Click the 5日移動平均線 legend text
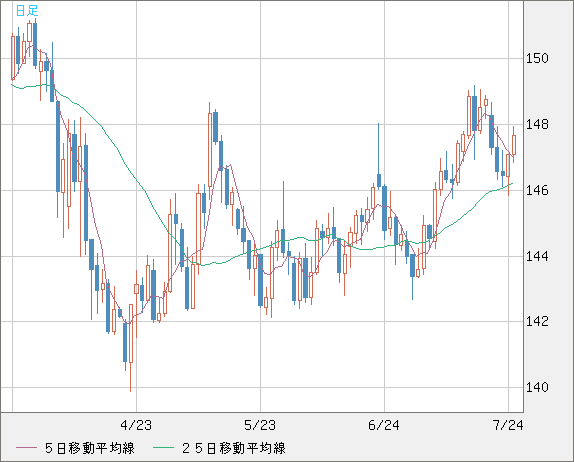The image size is (574, 462). (x=90, y=448)
